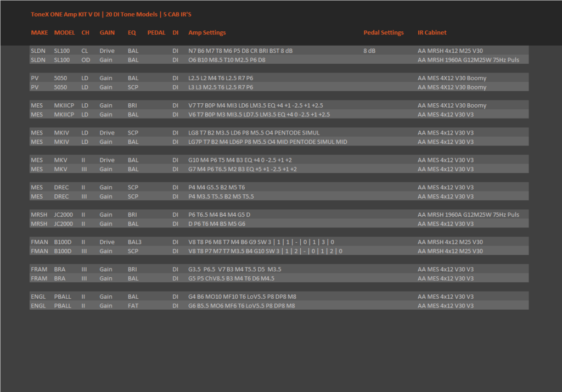The height and width of the screenshot is (392, 562).
Task: Click 'AA MRSH 1960A G12M25W 75Hz Puls' in JC2000 row
Action: [x=469, y=215]
